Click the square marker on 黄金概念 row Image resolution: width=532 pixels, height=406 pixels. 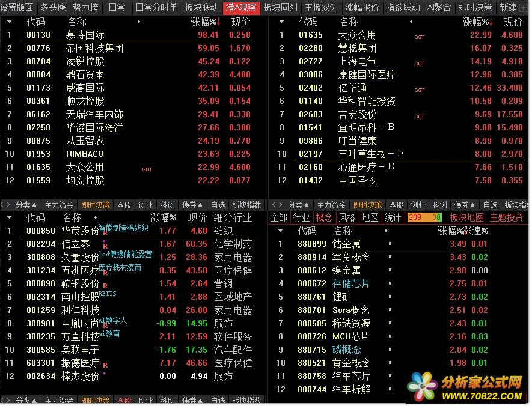tap(390, 363)
